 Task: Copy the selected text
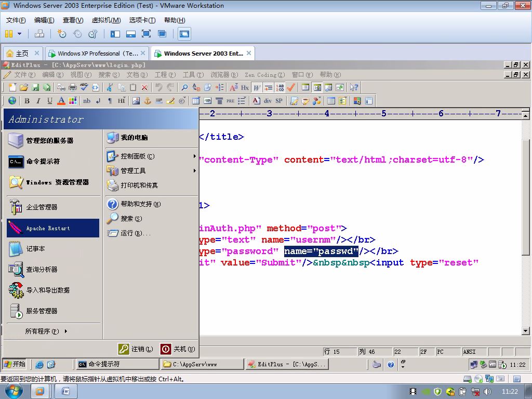click(122, 87)
